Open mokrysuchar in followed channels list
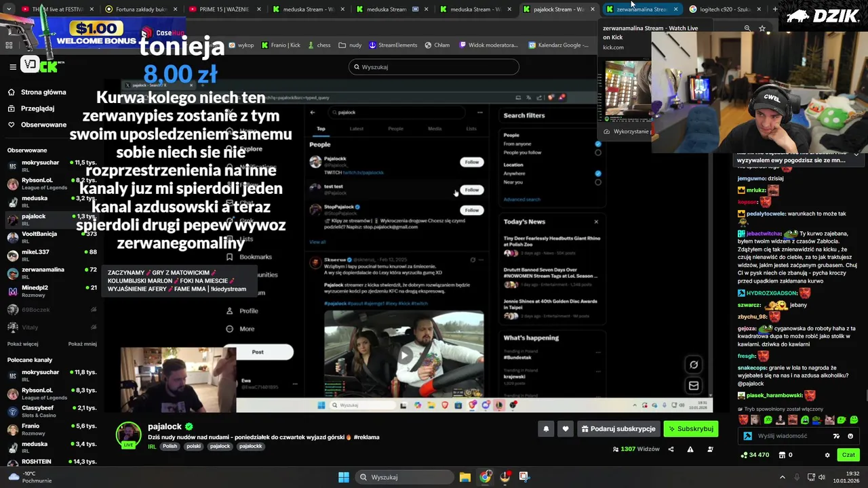The image size is (868, 488). click(52, 166)
